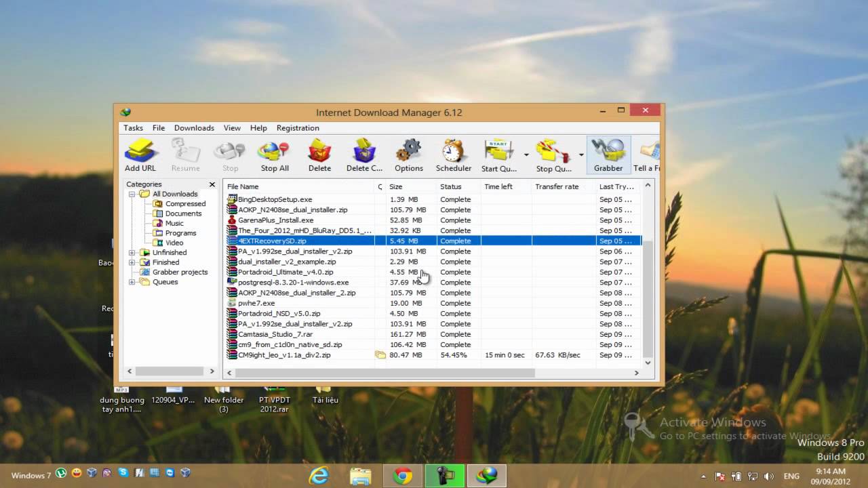868x488 pixels.
Task: Click the Delete toolbar icon
Action: point(319,155)
